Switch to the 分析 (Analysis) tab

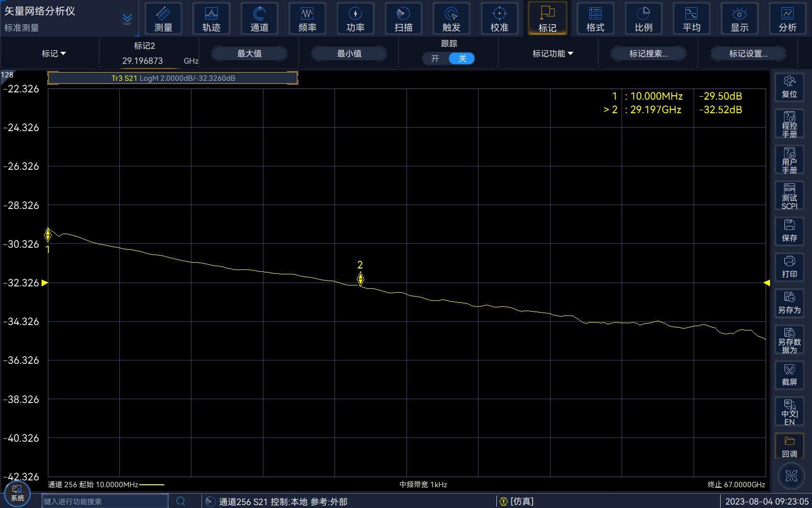tap(787, 19)
